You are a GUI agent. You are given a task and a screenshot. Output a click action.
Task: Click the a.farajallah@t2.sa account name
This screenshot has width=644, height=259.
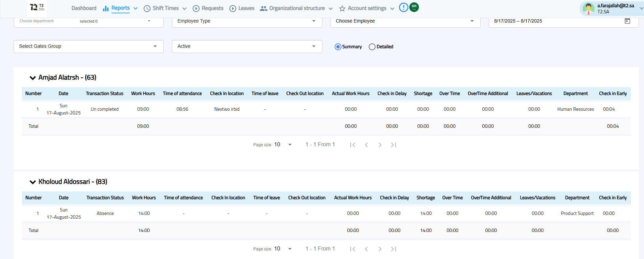[616, 5]
